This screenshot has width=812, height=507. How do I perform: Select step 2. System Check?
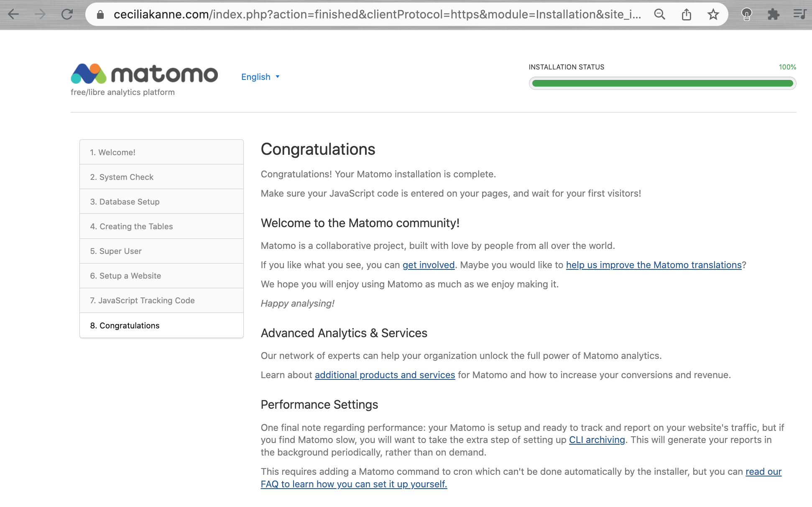(161, 177)
